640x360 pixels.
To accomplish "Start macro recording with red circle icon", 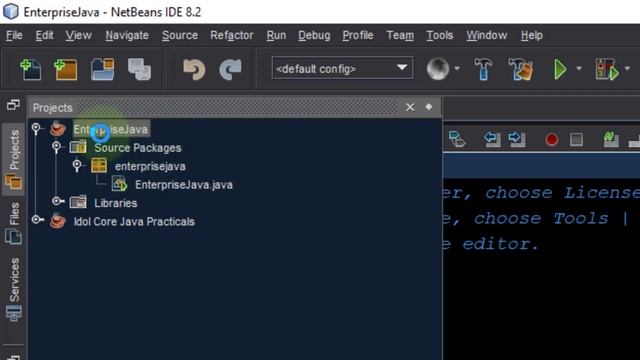I will pos(551,140).
